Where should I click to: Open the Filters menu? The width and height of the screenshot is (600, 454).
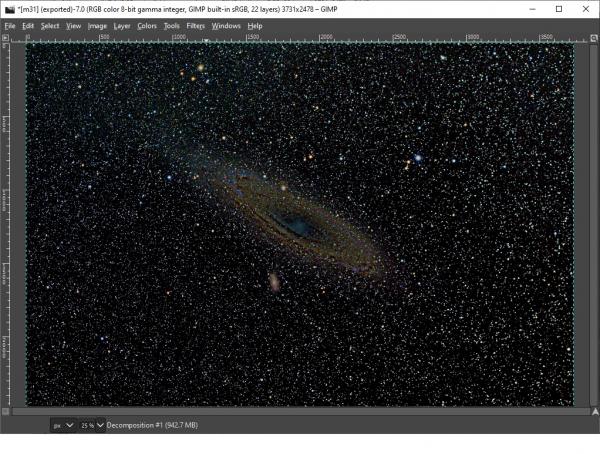point(196,26)
